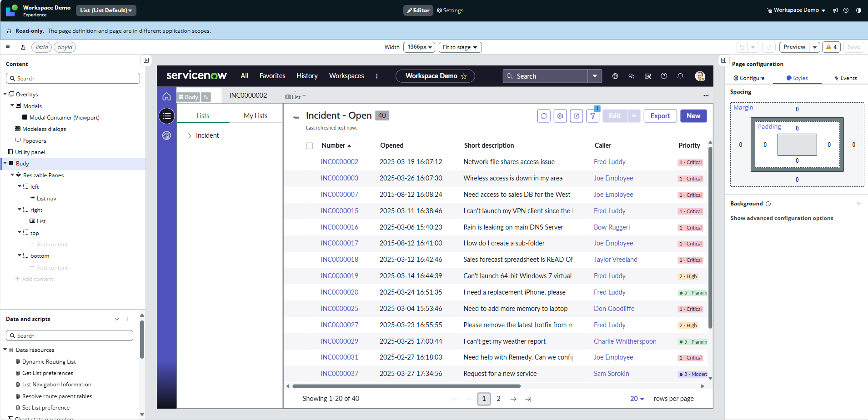Click the horizontal scrollbar of the list
This screenshot has width=868, height=420.
click(x=406, y=386)
